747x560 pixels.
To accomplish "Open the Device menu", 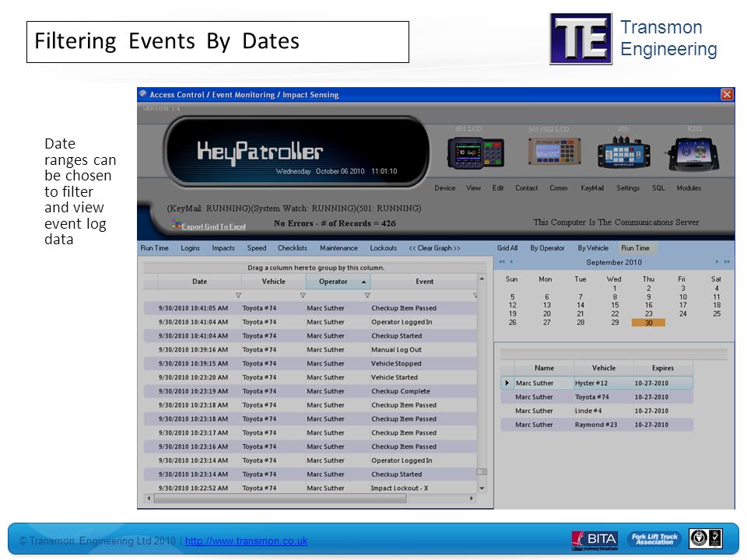I will click(444, 188).
